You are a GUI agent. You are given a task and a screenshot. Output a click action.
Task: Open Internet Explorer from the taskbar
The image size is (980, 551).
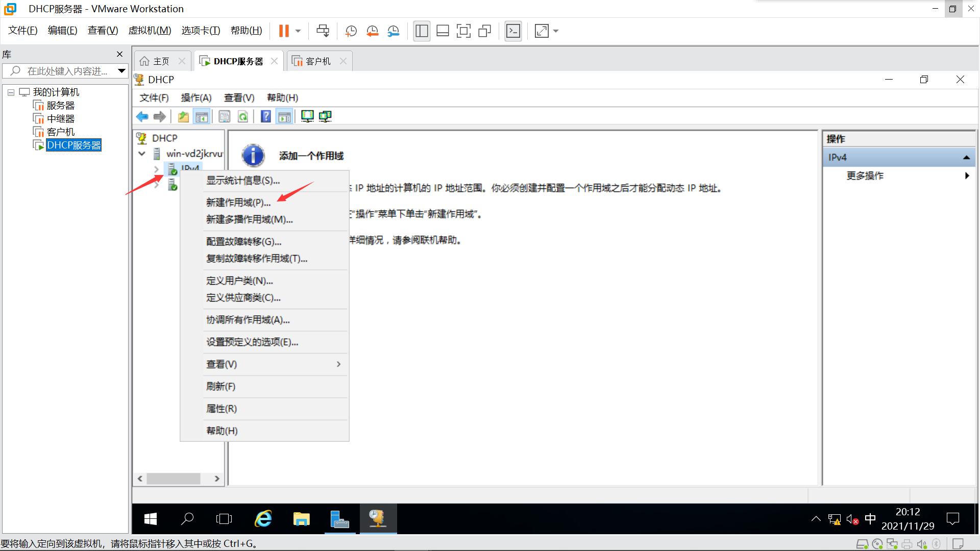pyautogui.click(x=263, y=519)
